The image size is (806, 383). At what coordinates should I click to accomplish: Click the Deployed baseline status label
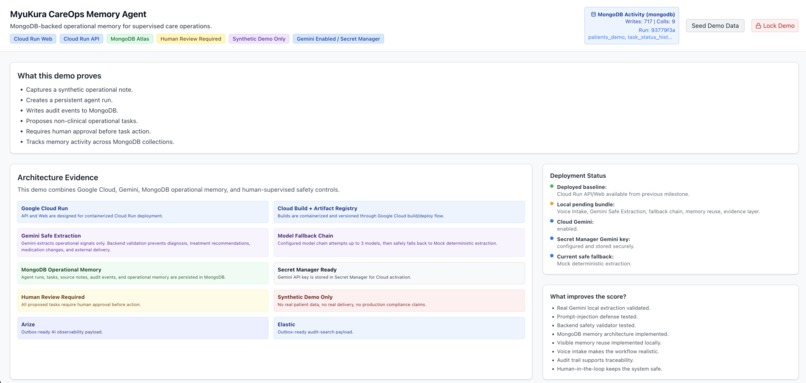click(581, 187)
